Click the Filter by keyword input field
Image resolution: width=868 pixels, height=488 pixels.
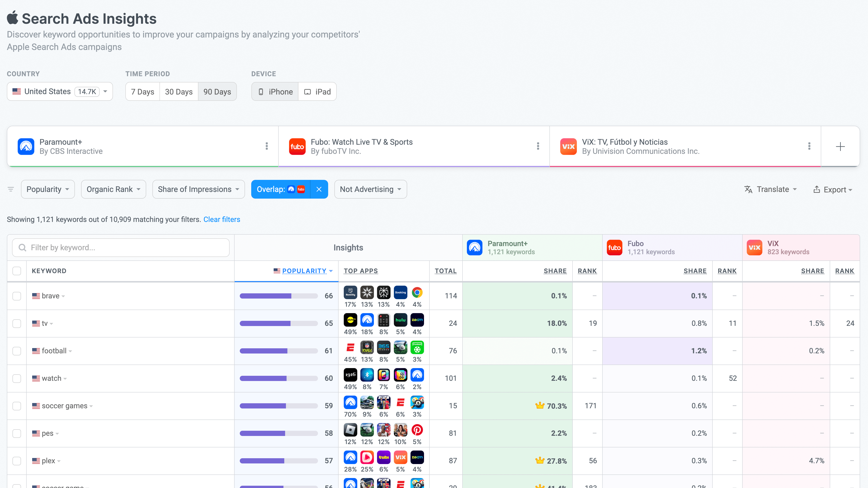tap(120, 247)
